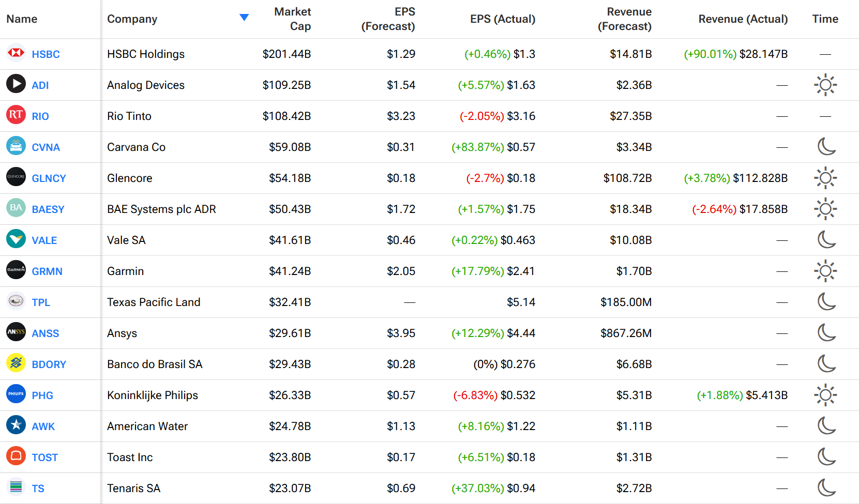Screen dimensions: 859x504
Task: Open the RIO ticker link
Action: tap(40, 116)
